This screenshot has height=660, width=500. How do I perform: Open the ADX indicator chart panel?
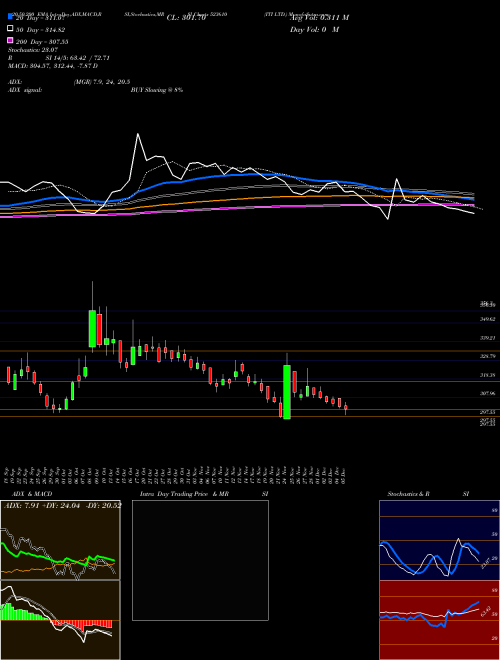point(60,540)
